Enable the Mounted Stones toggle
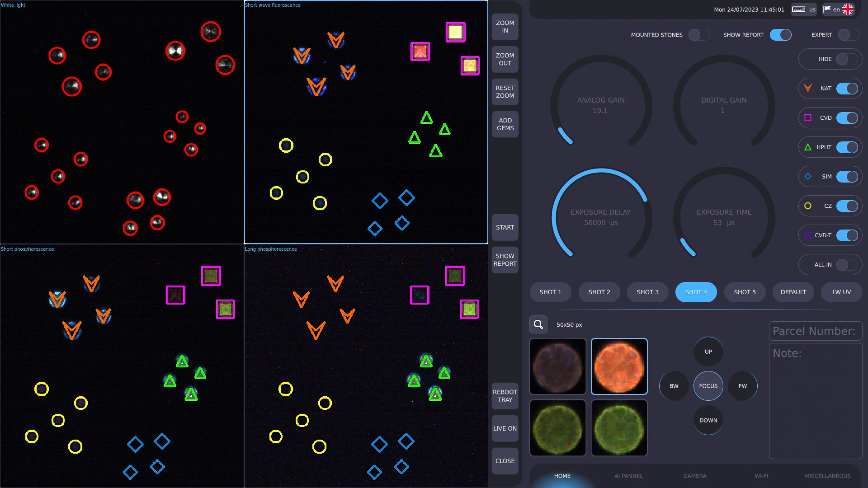 coord(699,35)
